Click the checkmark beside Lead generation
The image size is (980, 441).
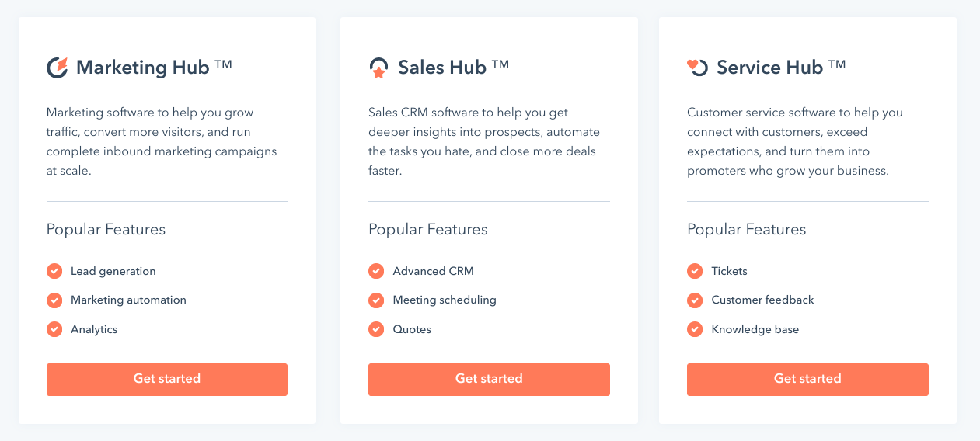click(x=54, y=271)
